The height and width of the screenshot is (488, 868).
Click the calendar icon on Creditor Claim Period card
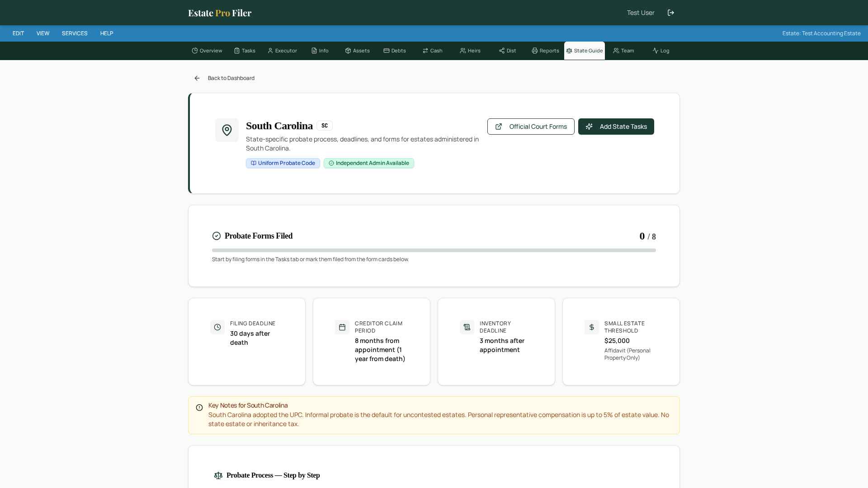tap(342, 327)
